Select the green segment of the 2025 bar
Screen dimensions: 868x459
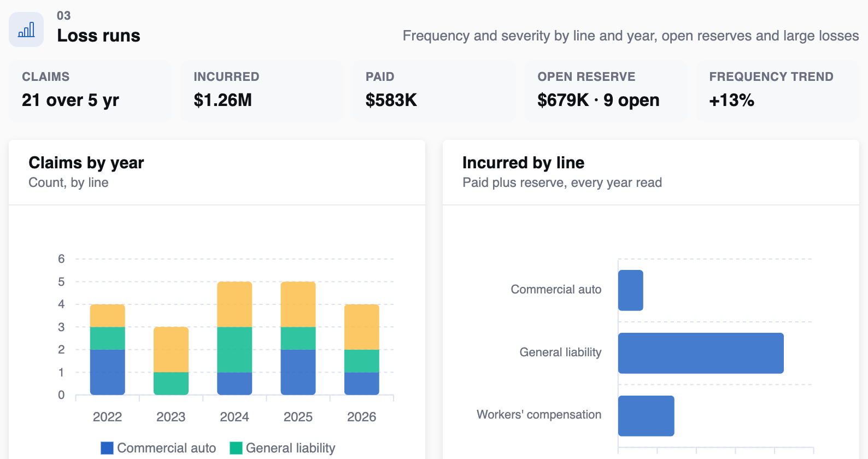298,338
